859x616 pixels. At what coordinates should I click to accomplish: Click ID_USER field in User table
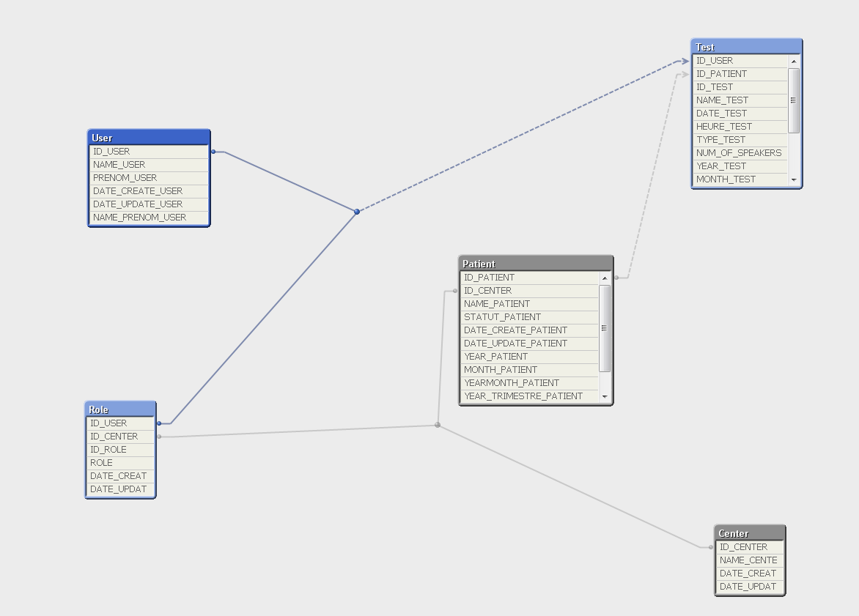[x=149, y=152]
